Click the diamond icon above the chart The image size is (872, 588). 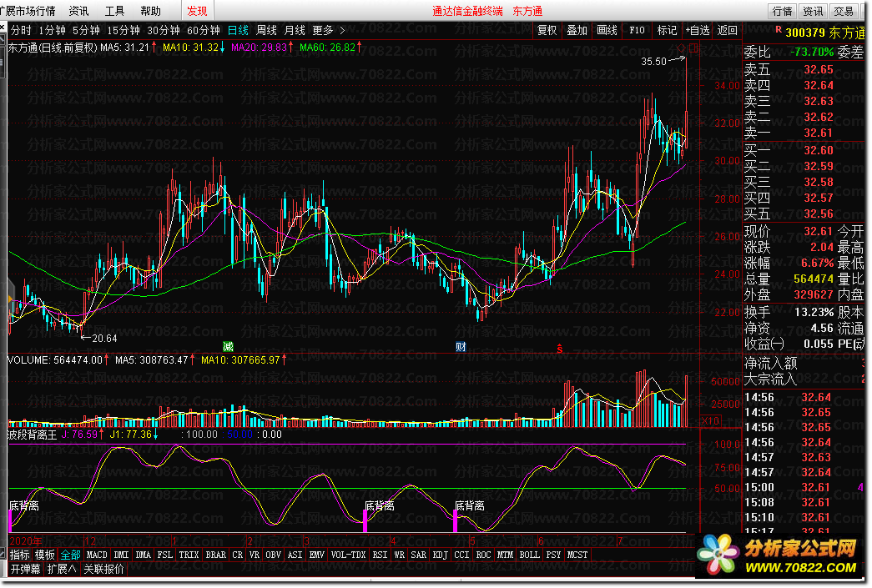pyautogui.click(x=681, y=48)
